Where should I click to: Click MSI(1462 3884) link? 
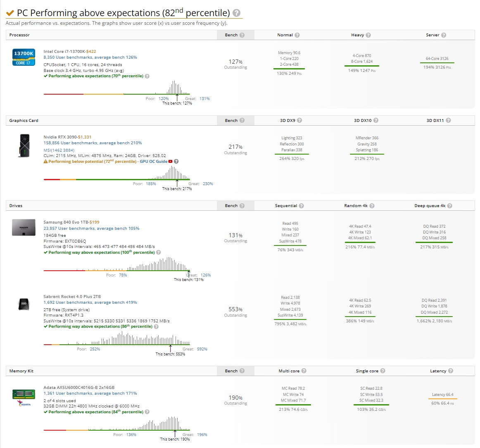[x=59, y=150]
